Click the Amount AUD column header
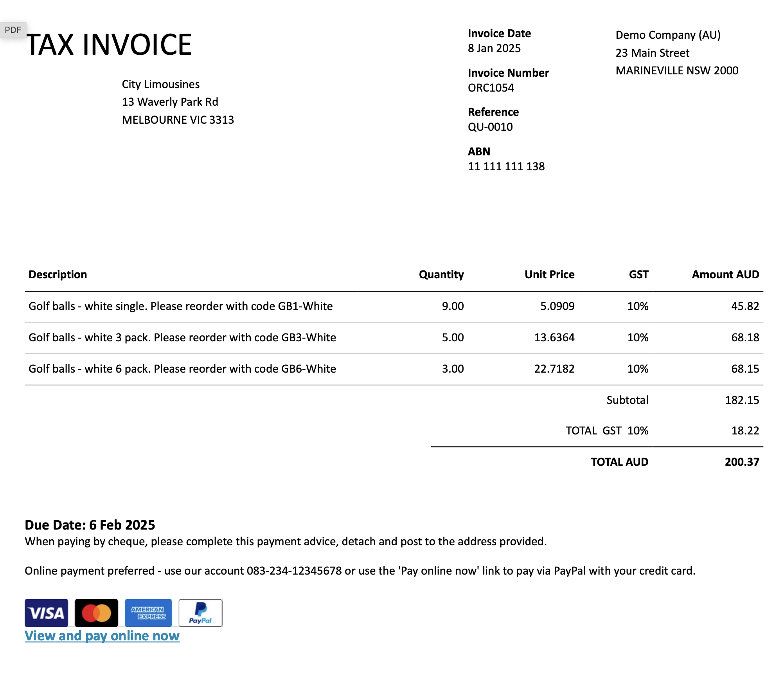The height and width of the screenshot is (692, 784). tap(725, 274)
